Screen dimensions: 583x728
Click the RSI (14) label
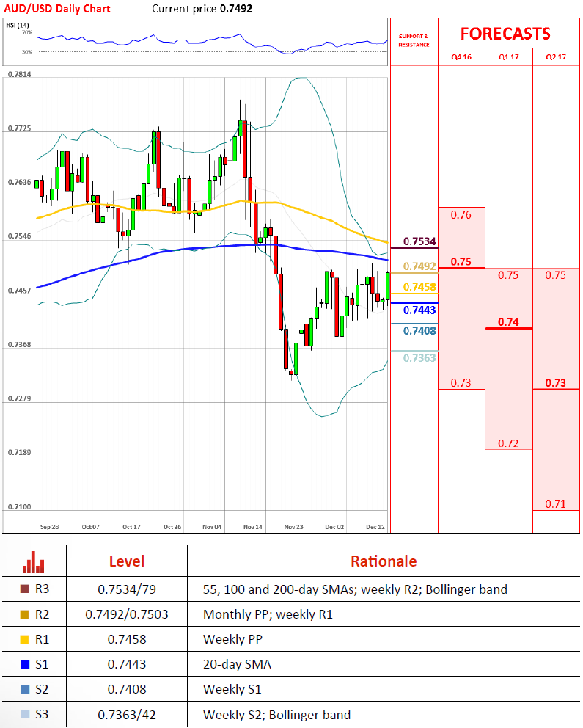18,25
